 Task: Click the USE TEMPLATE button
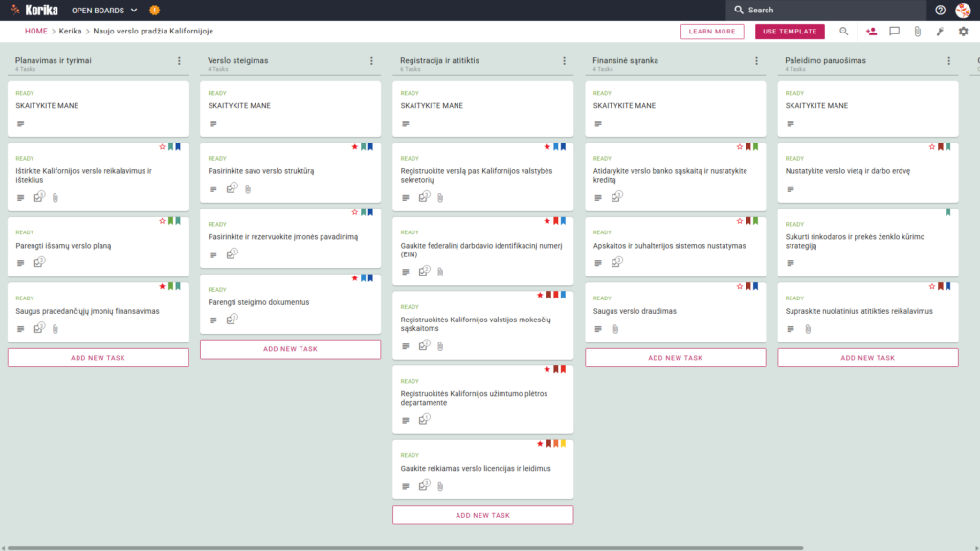click(790, 32)
